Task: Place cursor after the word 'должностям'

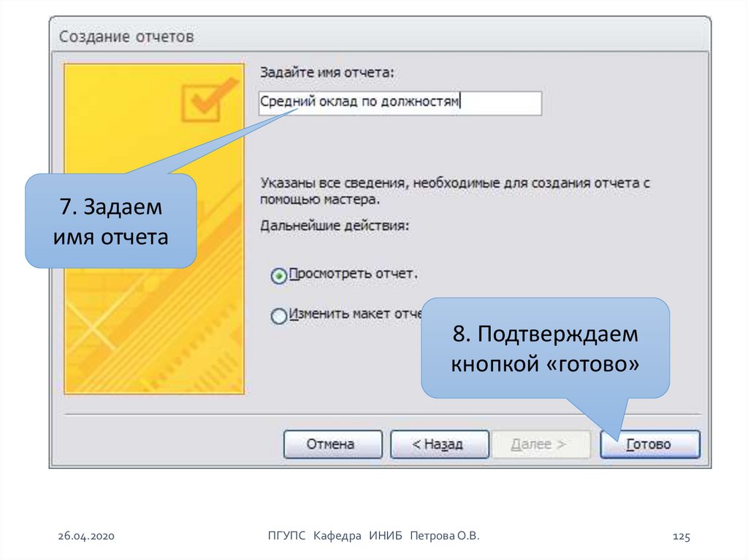Action: [462, 104]
